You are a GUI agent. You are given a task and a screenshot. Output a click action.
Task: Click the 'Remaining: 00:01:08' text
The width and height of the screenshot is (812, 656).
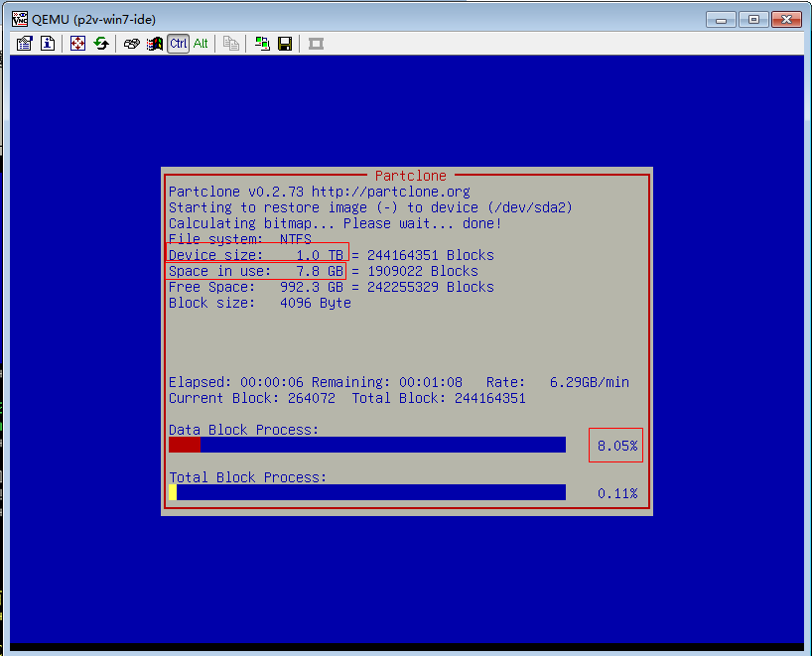[387, 382]
